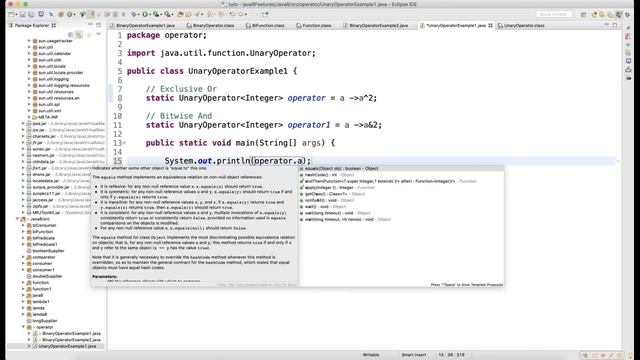The image size is (640, 360).
Task: Select longSupplier package in tree
Action: click(x=42, y=321)
